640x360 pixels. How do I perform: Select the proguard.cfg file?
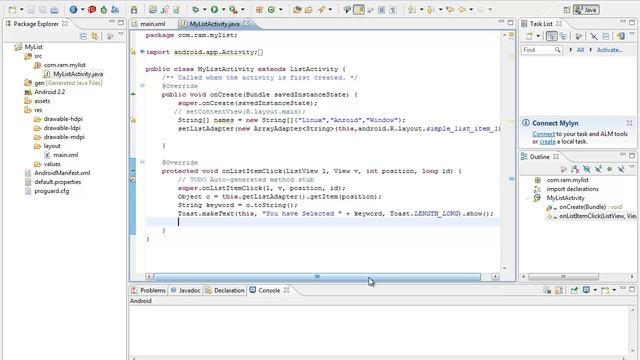tap(51, 191)
